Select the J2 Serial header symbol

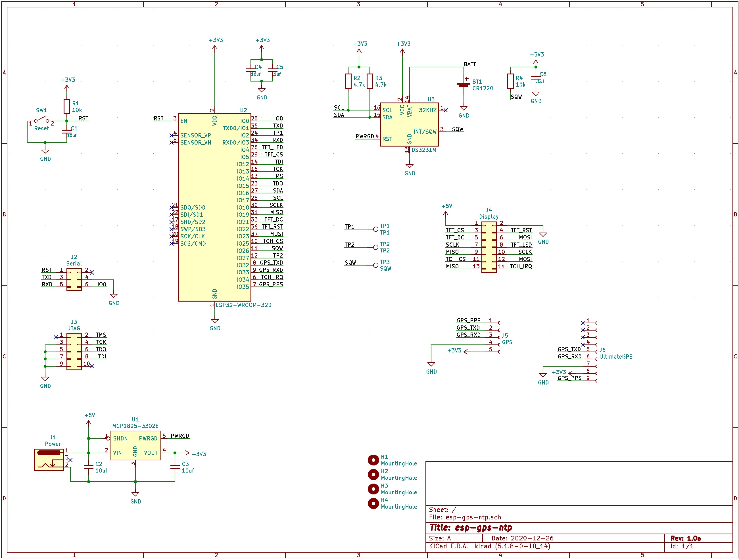74,279
